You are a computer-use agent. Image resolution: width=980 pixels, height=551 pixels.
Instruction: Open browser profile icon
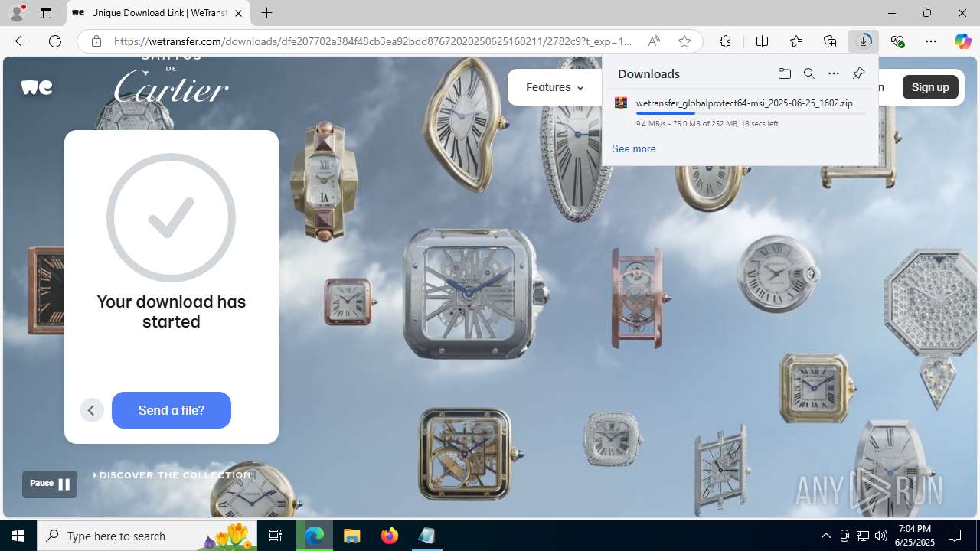tap(17, 13)
